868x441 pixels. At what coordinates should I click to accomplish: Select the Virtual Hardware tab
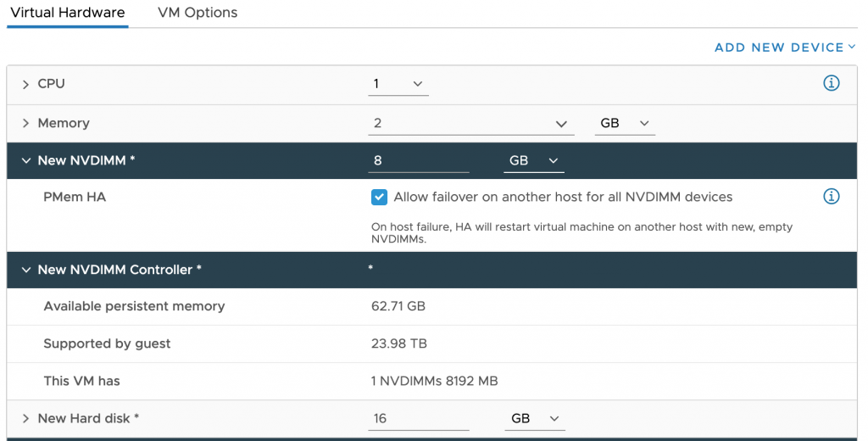tap(67, 13)
